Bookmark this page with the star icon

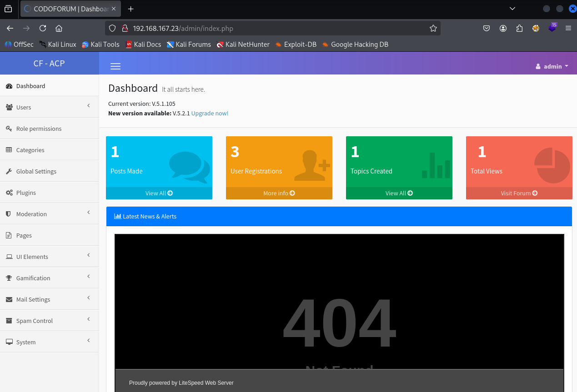pyautogui.click(x=433, y=28)
